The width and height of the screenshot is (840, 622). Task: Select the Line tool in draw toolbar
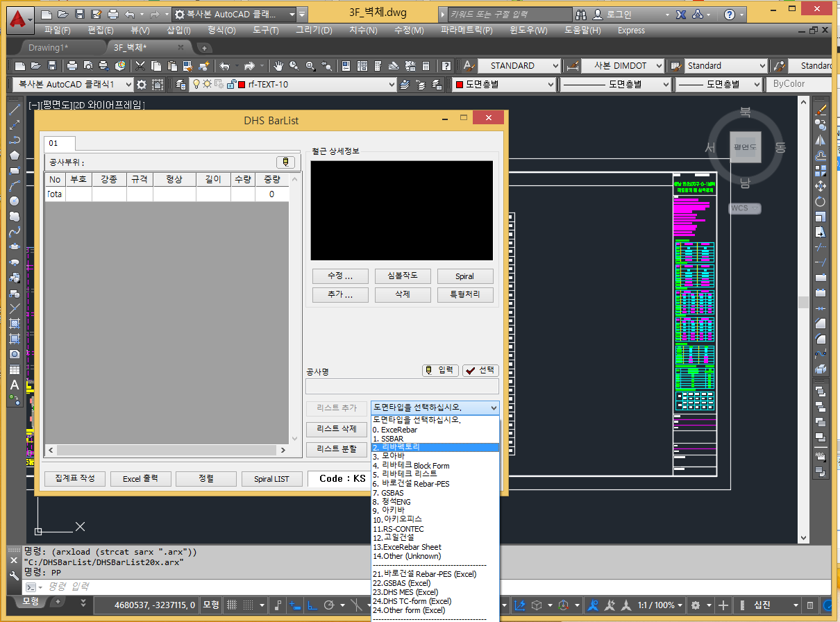coord(15,109)
